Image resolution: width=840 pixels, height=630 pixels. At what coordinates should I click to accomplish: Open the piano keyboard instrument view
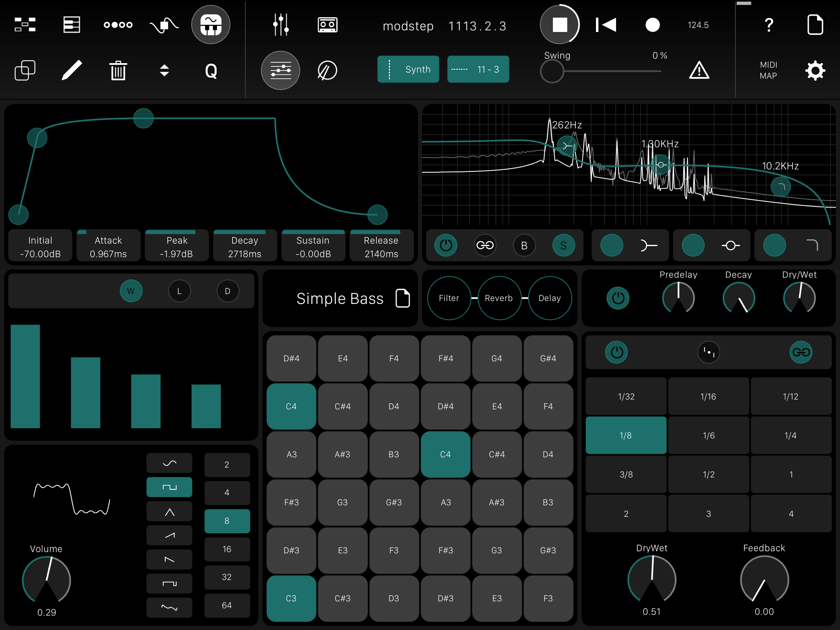coord(211,25)
